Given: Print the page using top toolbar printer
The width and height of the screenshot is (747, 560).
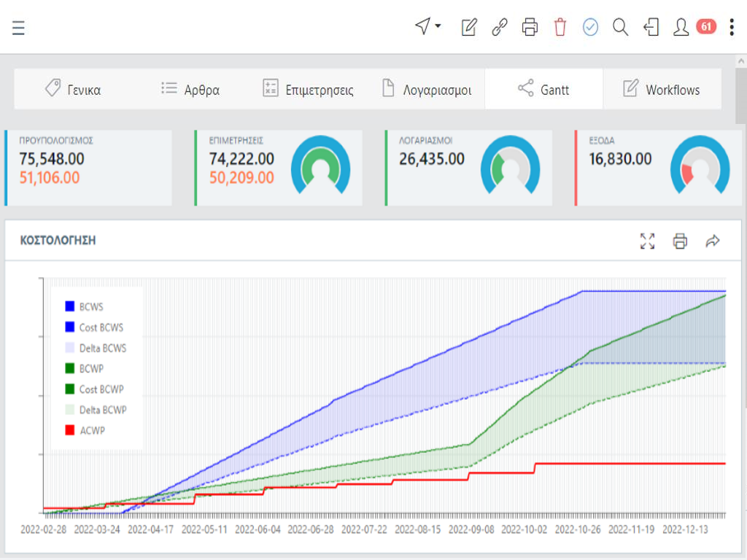Looking at the screenshot, I should [x=530, y=28].
